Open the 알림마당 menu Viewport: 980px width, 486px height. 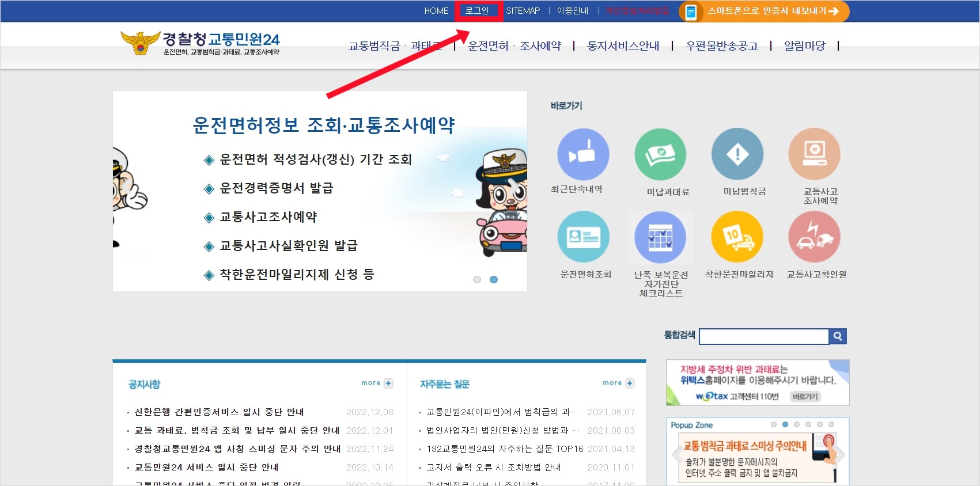point(805,46)
